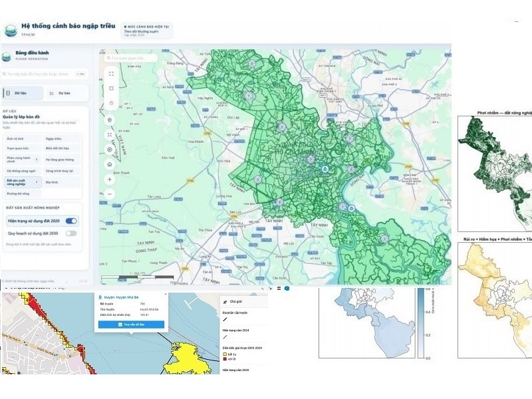Click the sidebar layer search field
The image size is (532, 399).
click(44, 74)
